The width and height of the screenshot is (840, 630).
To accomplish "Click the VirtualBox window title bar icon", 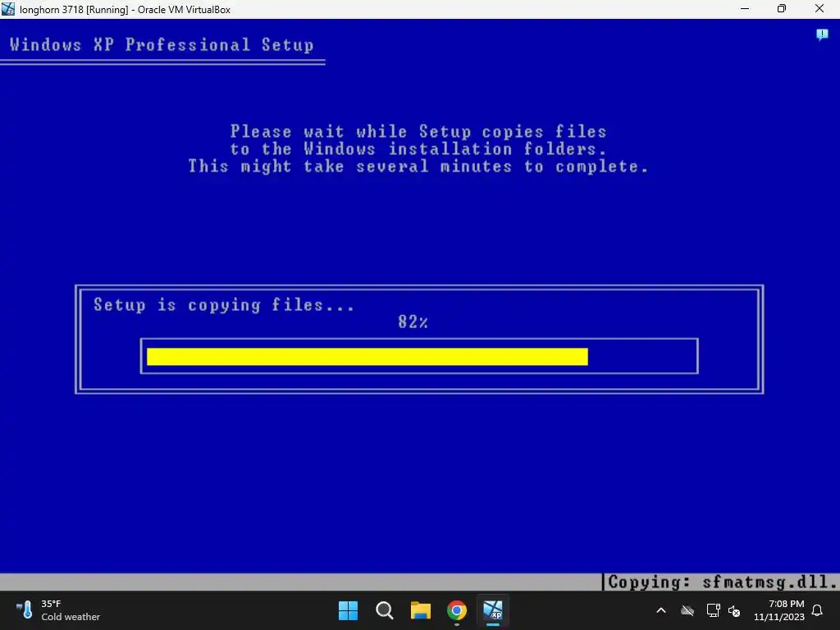I will click(x=8, y=9).
